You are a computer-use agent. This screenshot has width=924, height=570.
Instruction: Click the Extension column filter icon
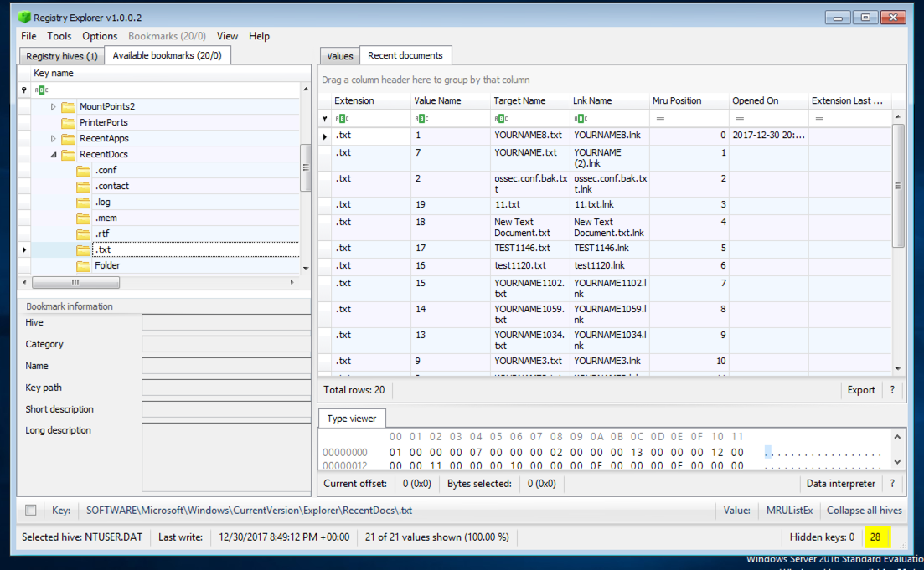tap(342, 119)
